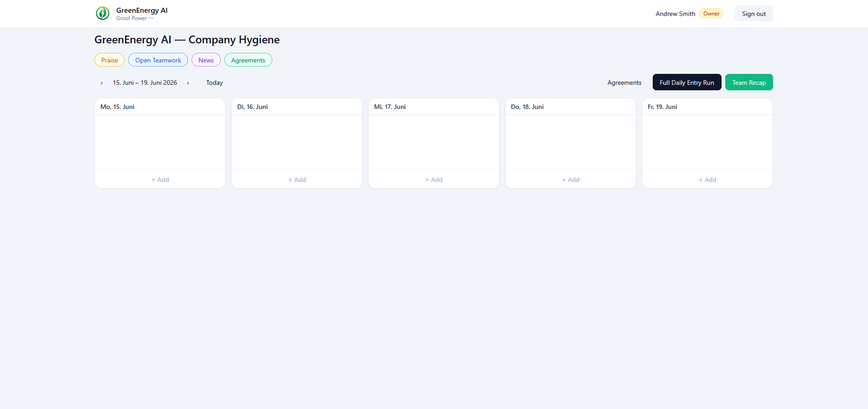The image size is (868, 409).
Task: Select the Praise filter chip
Action: (x=109, y=60)
